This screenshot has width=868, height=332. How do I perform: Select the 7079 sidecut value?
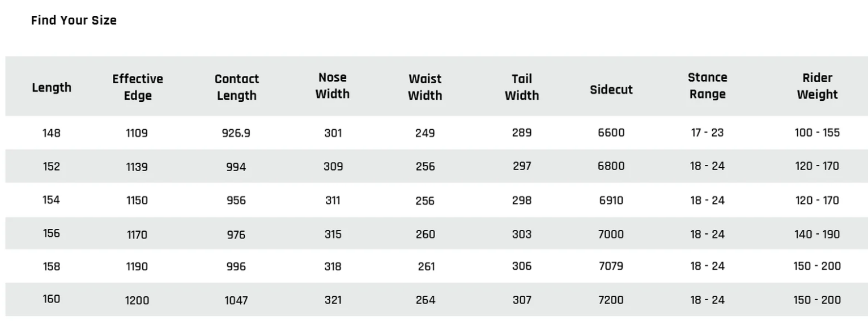[611, 266]
